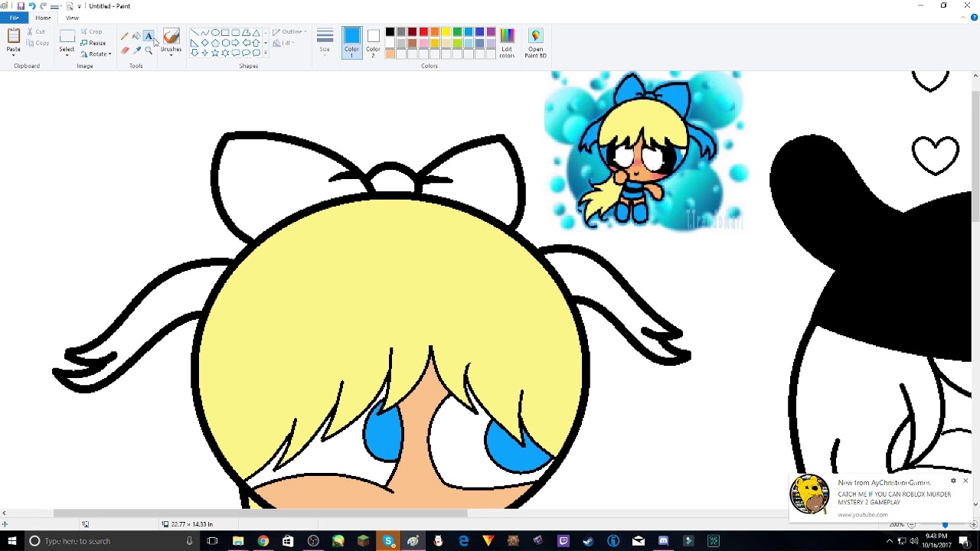Switch to the View ribbon tab

tap(72, 18)
